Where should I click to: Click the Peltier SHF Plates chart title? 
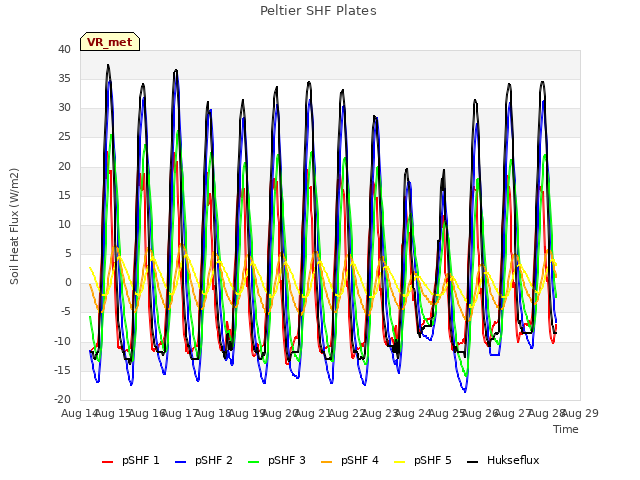(318, 11)
